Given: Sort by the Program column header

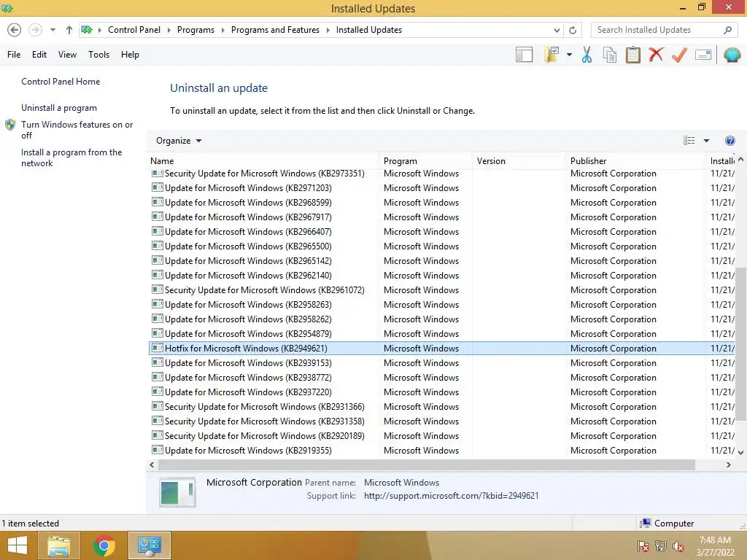Looking at the screenshot, I should coord(426,161).
